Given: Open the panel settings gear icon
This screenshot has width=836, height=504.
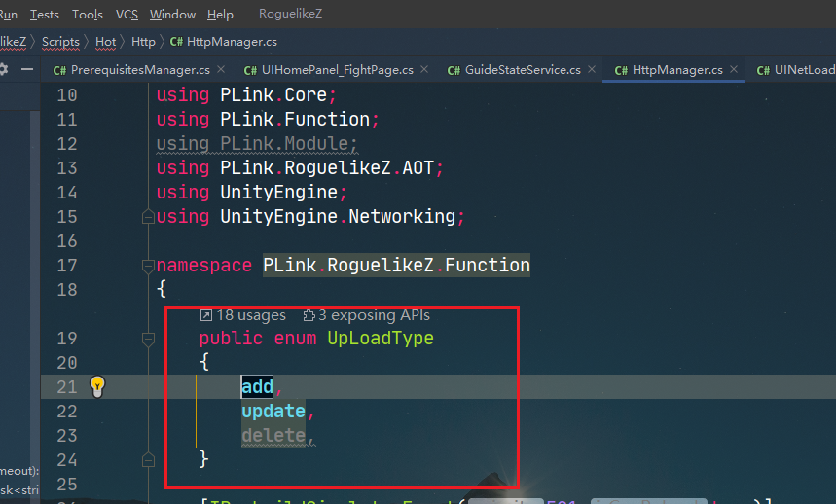Looking at the screenshot, I should point(4,70).
